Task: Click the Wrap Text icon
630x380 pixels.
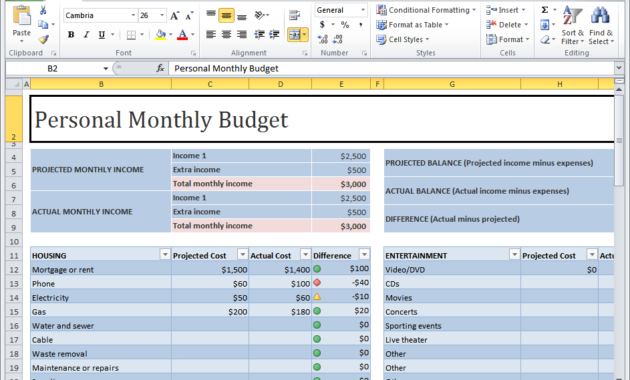Action: (295, 16)
